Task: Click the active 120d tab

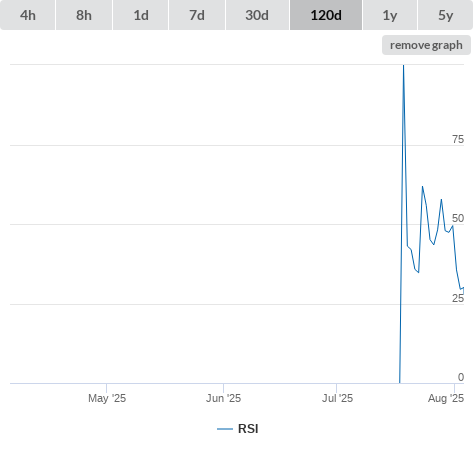Action: [x=326, y=15]
